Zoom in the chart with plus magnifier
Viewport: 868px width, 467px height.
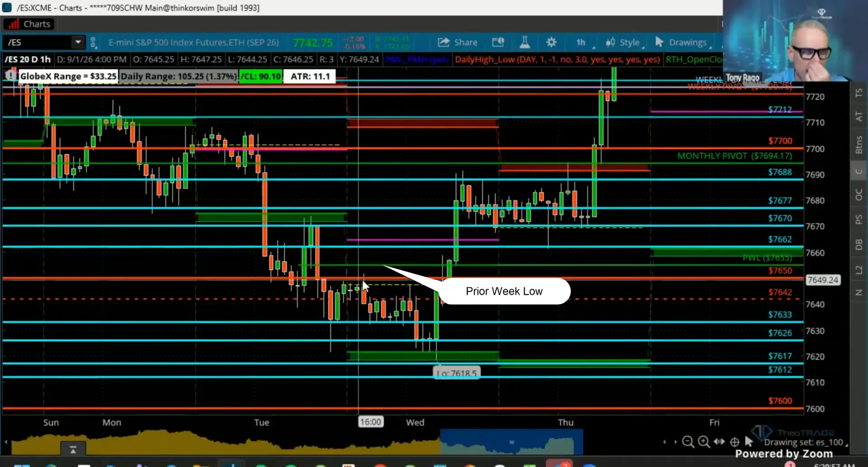point(704,442)
